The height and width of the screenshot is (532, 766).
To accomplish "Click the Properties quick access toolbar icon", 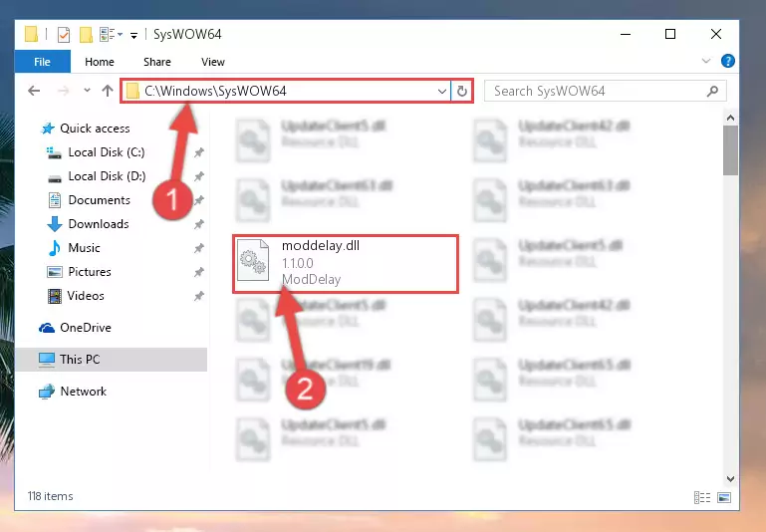I will [64, 34].
